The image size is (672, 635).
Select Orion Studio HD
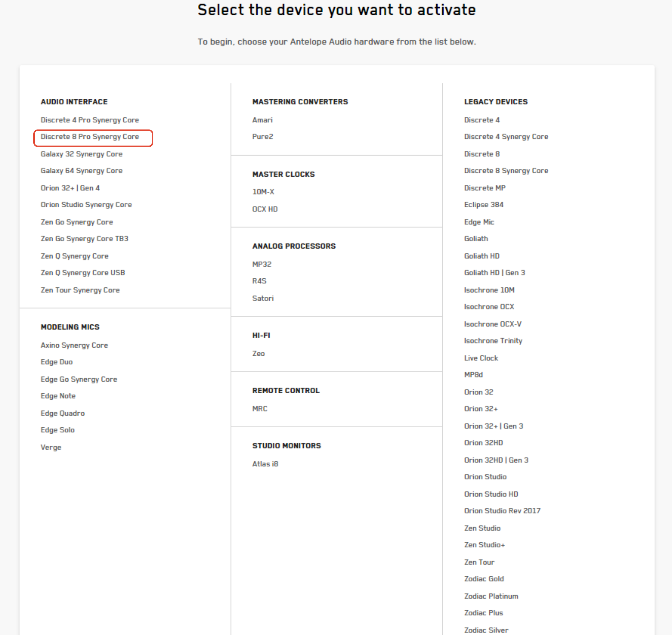pyautogui.click(x=491, y=494)
